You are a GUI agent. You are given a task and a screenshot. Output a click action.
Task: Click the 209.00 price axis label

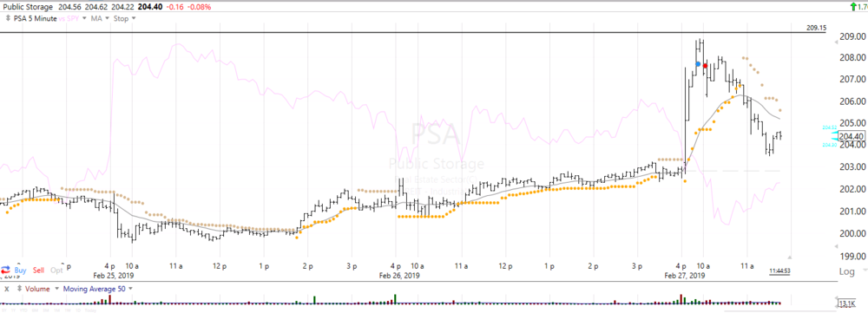click(x=852, y=36)
